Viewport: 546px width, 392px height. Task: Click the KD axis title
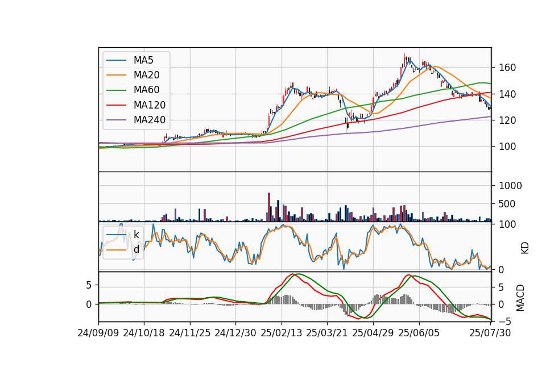click(x=525, y=248)
